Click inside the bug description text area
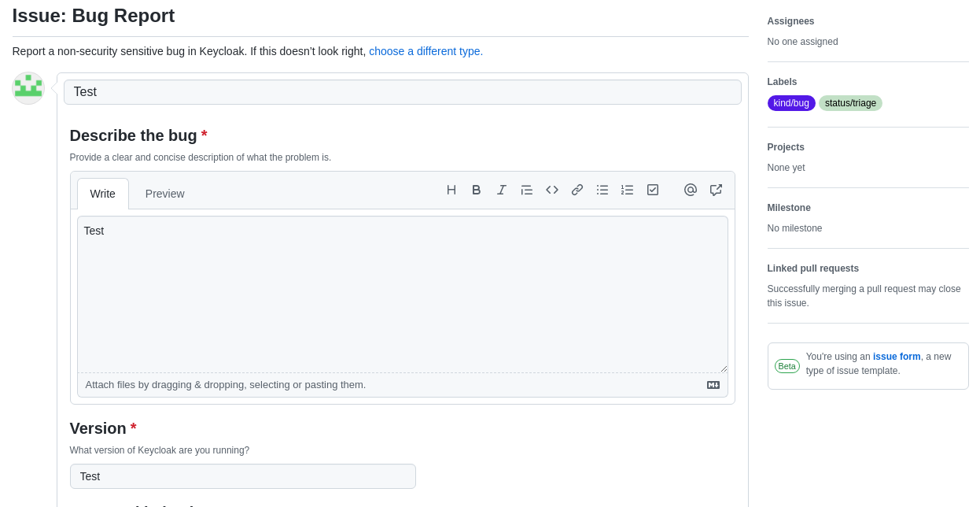Viewport: 980px width, 507px height. point(403,294)
